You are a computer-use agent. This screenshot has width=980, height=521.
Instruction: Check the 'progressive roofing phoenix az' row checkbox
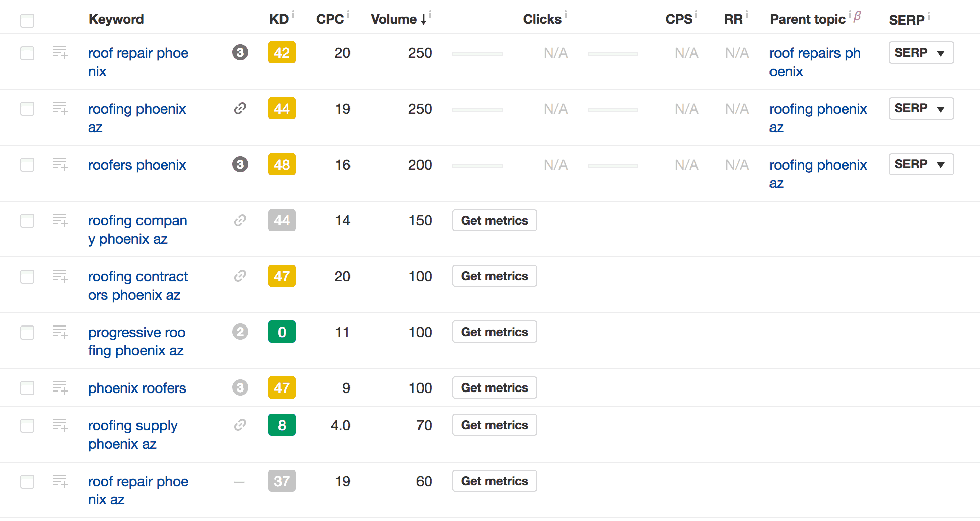click(x=27, y=332)
